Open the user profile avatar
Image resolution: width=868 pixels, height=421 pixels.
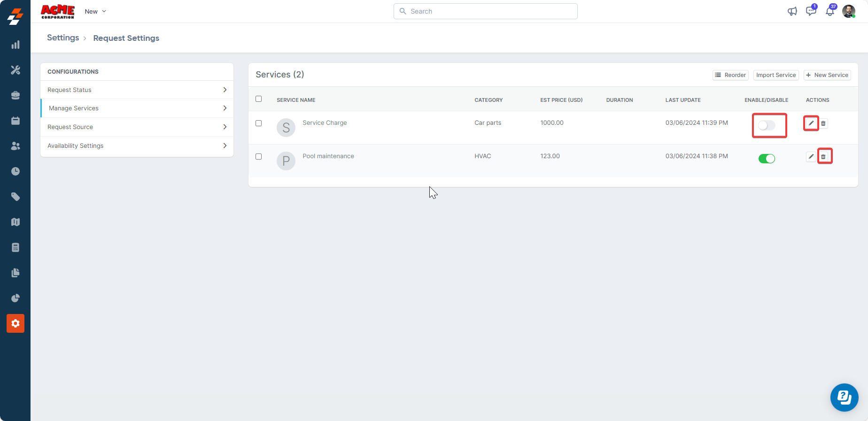pyautogui.click(x=849, y=11)
